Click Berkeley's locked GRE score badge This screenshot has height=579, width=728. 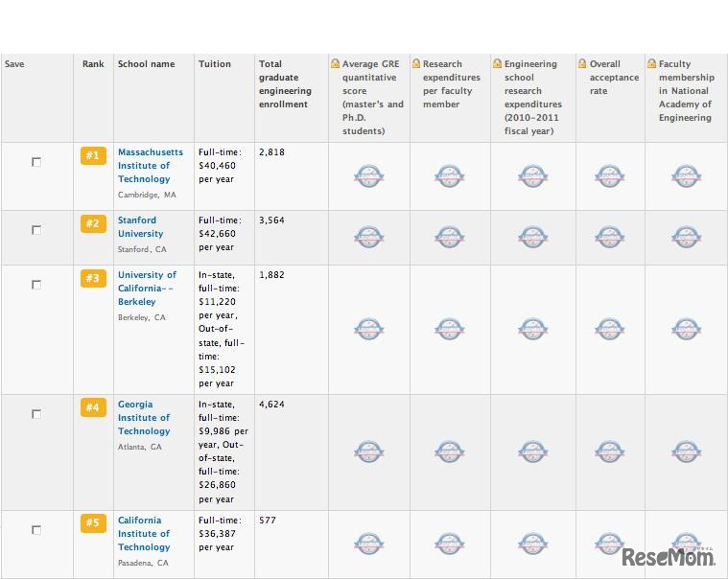tap(369, 329)
